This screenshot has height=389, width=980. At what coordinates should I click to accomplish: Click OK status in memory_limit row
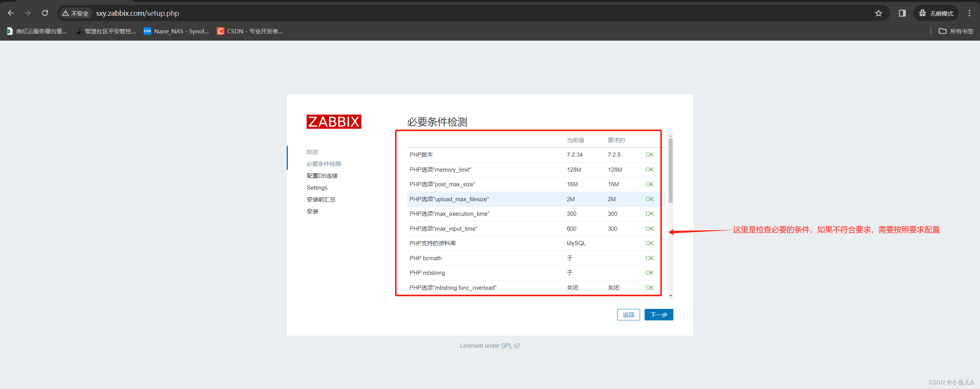pos(650,170)
